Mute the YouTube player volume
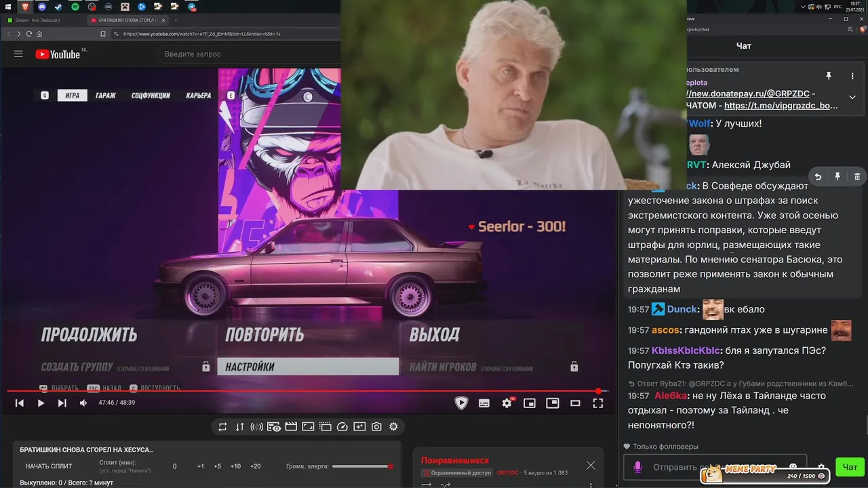 [83, 403]
